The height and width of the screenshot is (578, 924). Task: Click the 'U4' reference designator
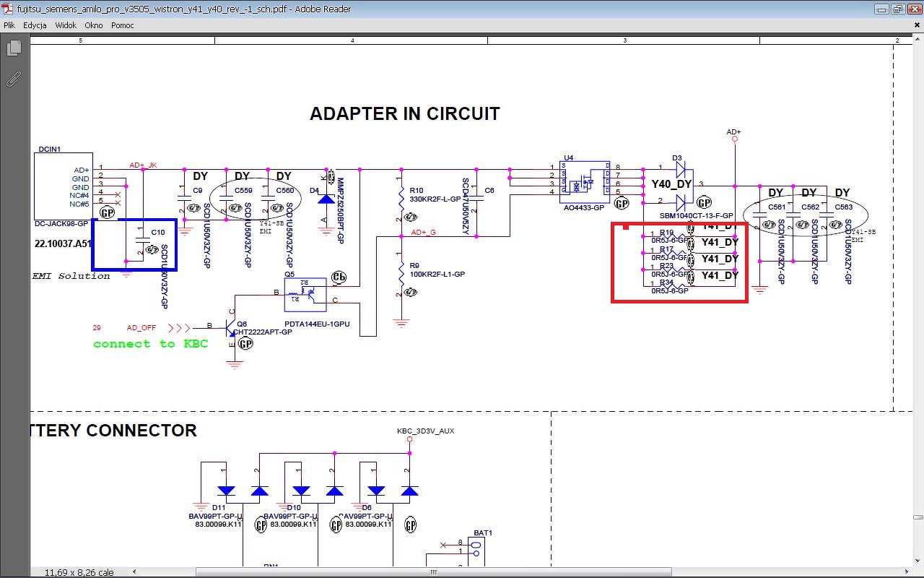tap(569, 158)
